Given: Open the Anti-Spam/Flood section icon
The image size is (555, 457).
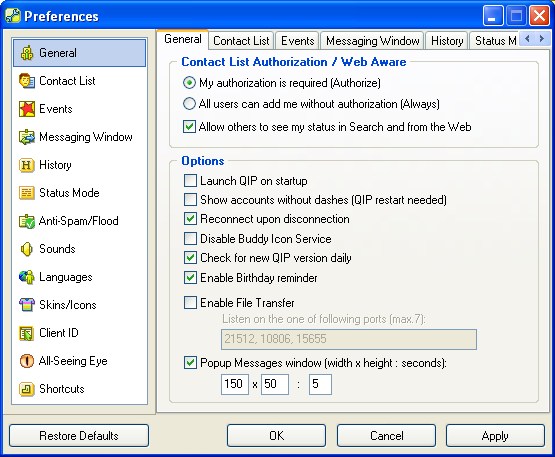Looking at the screenshot, I should 27,221.
